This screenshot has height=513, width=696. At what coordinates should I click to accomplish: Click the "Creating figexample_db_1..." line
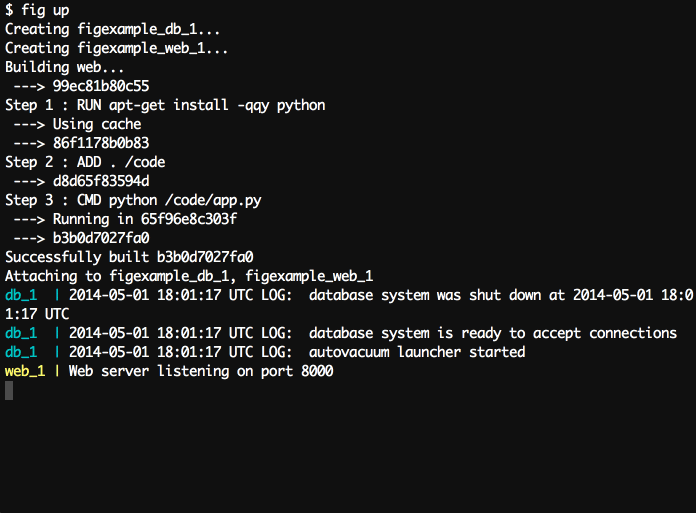click(113, 29)
